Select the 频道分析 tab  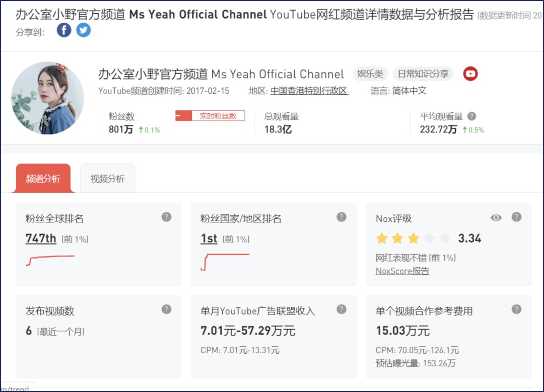[x=43, y=179]
